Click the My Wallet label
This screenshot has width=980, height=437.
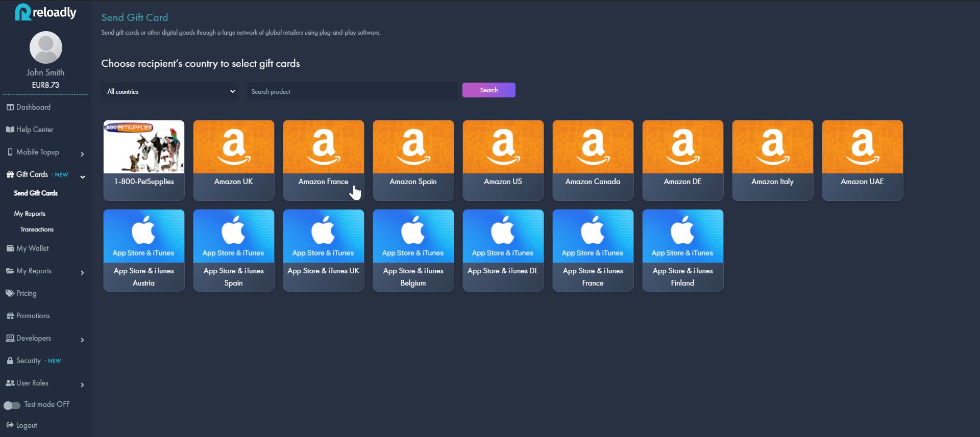coord(32,248)
